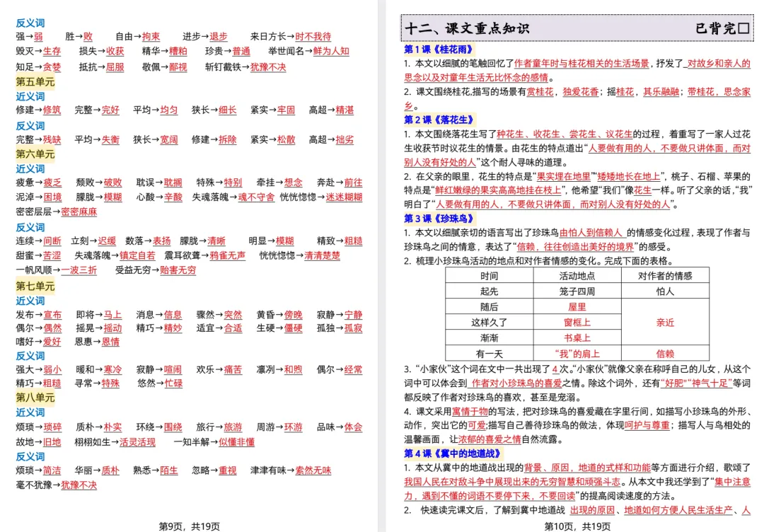Screen dimensions: 764x532
Task: Click the red answer 鄙视
Action: (178, 67)
